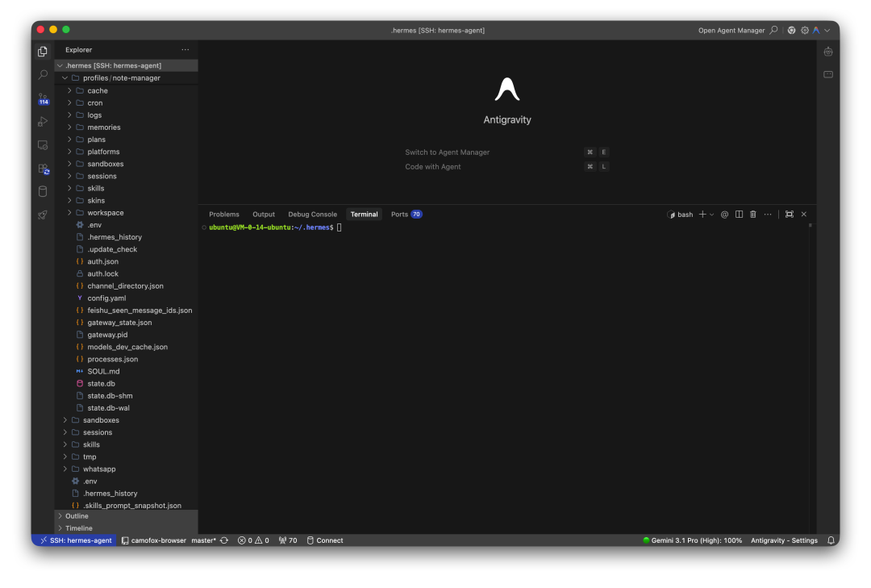The image size is (871, 588).
Task: Open settings gear in the title bar
Action: coord(805,30)
